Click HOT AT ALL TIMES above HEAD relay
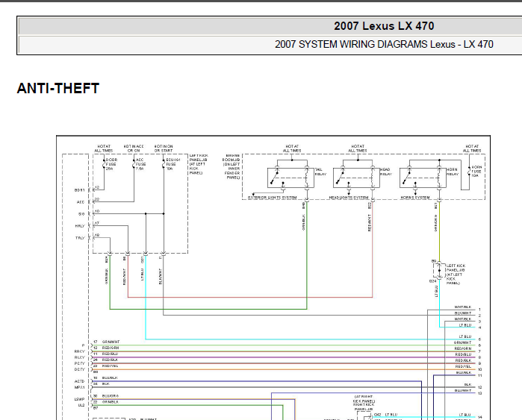 click(358, 148)
